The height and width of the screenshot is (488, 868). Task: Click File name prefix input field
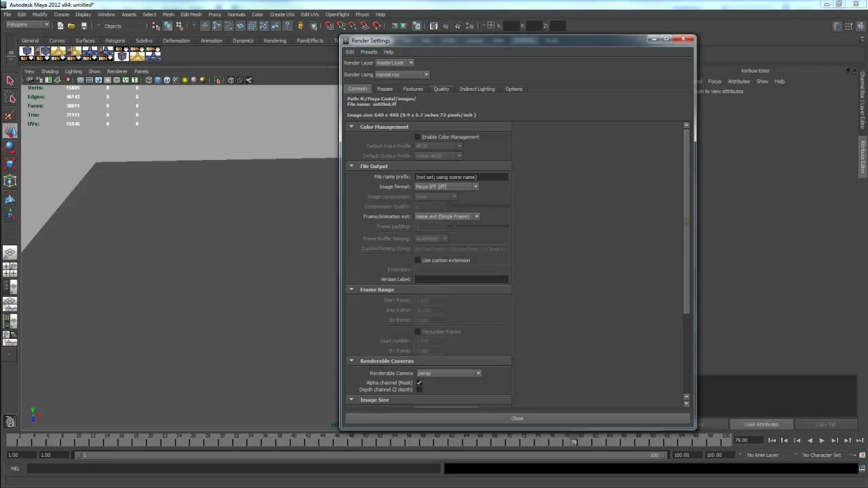[x=460, y=177]
